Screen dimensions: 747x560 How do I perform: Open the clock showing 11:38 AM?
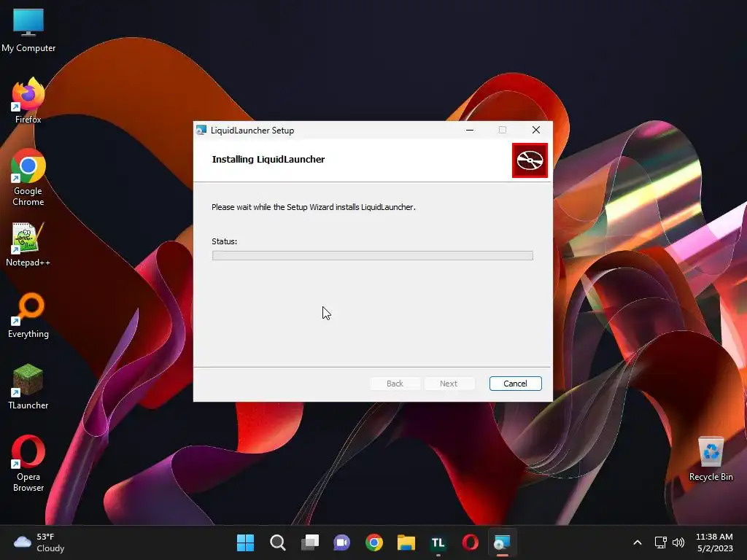pyautogui.click(x=715, y=542)
